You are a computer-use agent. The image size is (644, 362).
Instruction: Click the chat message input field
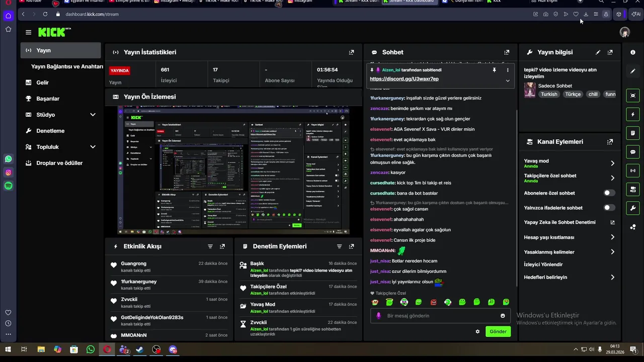coord(440,316)
